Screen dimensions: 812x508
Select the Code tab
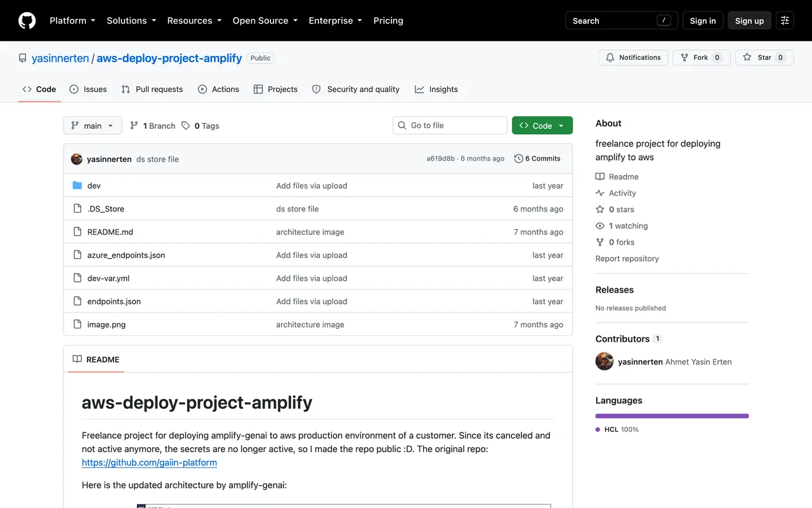[x=39, y=90]
